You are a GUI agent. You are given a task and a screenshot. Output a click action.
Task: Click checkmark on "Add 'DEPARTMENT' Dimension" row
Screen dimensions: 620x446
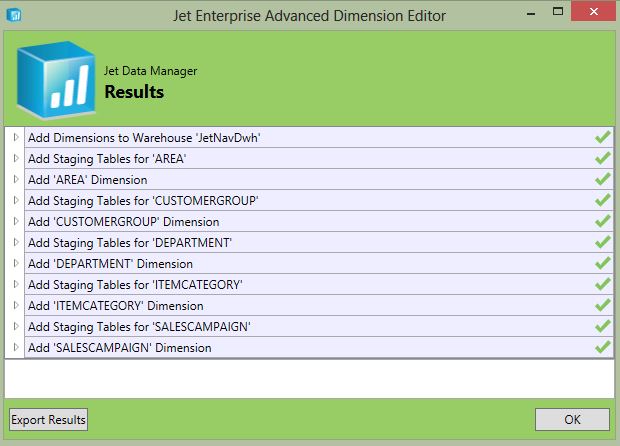point(603,263)
